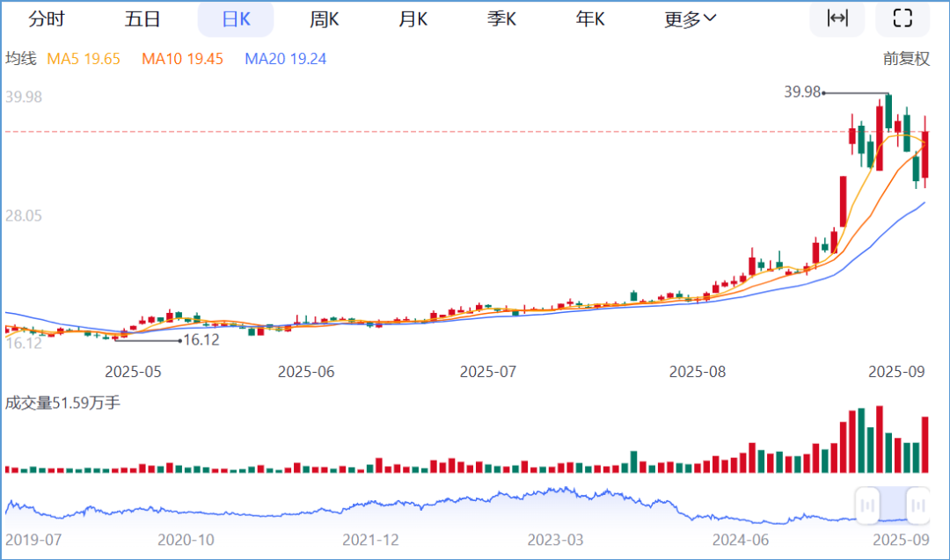The height and width of the screenshot is (560, 950).
Task: Click 2023-03 on the overview timeline
Action: 555,540
